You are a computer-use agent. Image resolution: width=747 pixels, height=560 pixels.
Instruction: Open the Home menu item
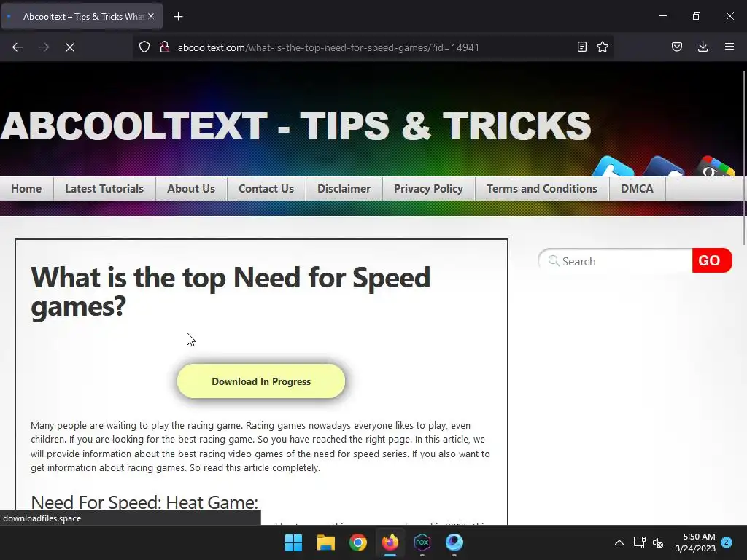pos(26,189)
